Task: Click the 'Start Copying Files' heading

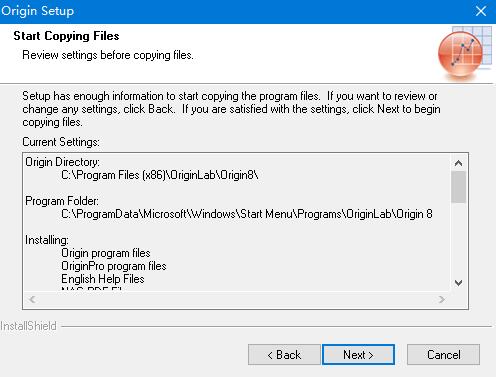Action: [x=66, y=36]
